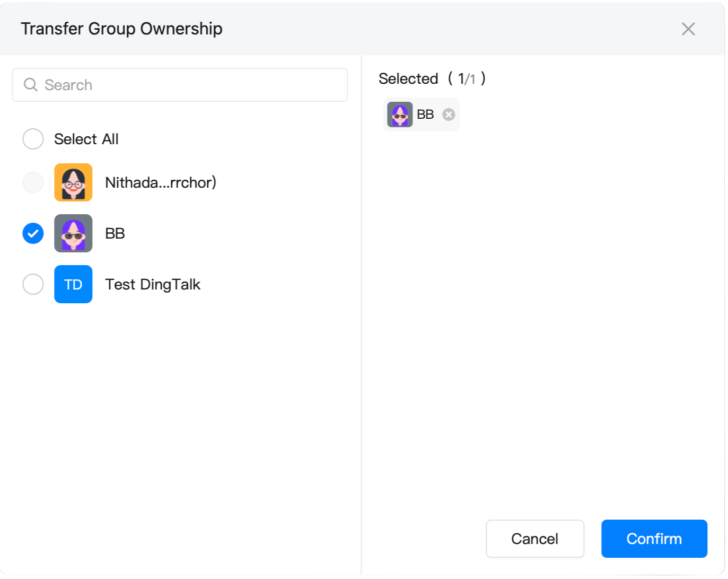This screenshot has width=728, height=579.
Task: Focus the Search input field
Action: pyautogui.click(x=191, y=85)
